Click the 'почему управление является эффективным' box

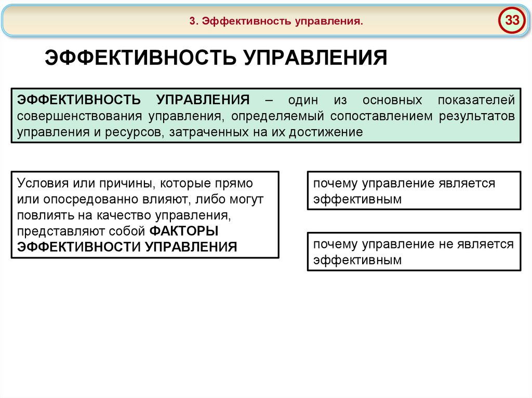point(414,190)
